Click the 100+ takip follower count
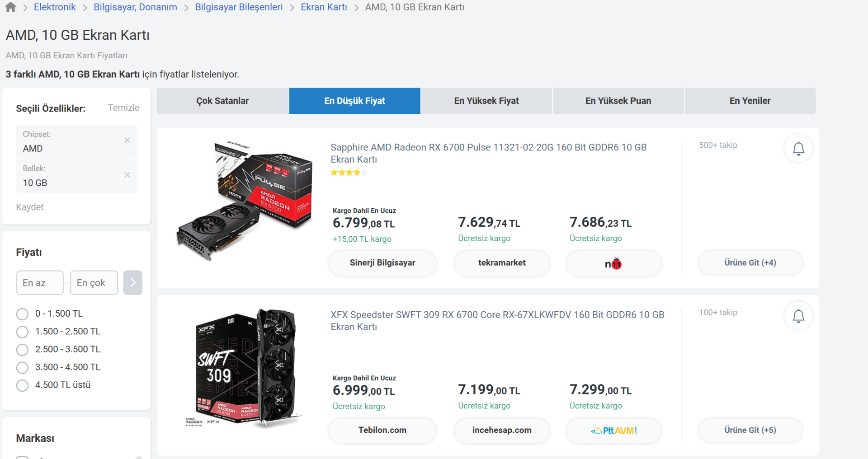The width and height of the screenshot is (868, 459). (718, 312)
